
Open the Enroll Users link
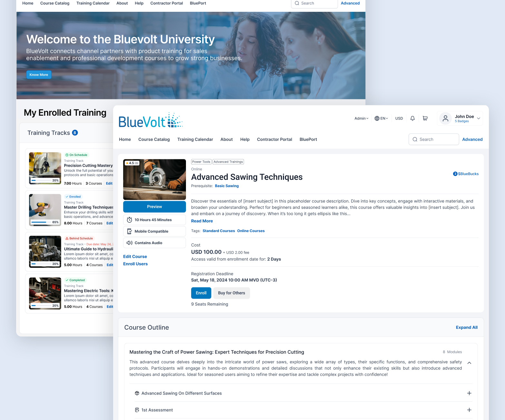coord(135,264)
